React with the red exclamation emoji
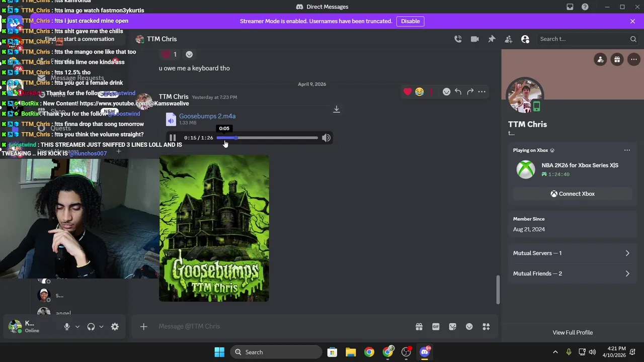Viewport: 644px width, 362px height. tap(431, 92)
